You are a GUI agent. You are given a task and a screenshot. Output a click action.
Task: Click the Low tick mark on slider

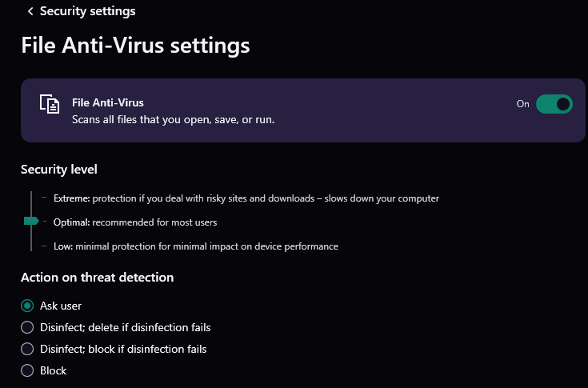[x=44, y=246]
